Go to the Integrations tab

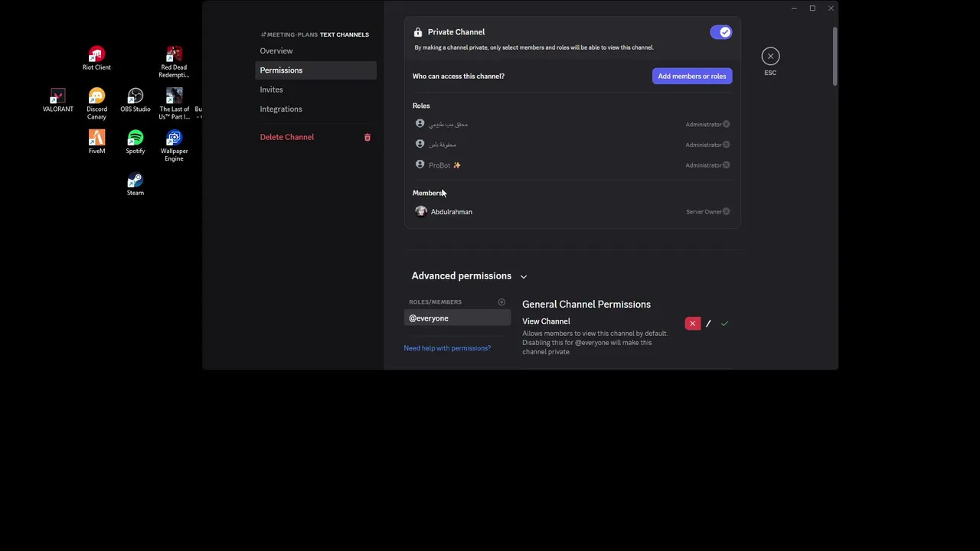[281, 109]
